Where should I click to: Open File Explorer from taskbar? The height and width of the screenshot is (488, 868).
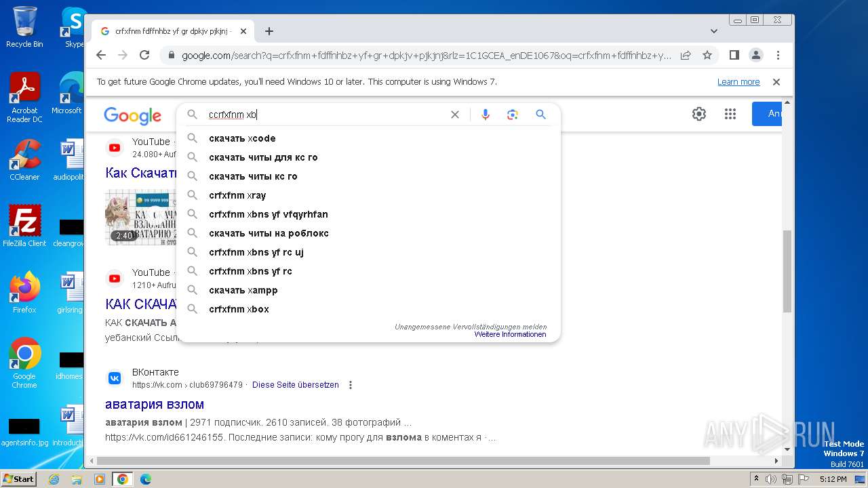pyautogui.click(x=77, y=479)
